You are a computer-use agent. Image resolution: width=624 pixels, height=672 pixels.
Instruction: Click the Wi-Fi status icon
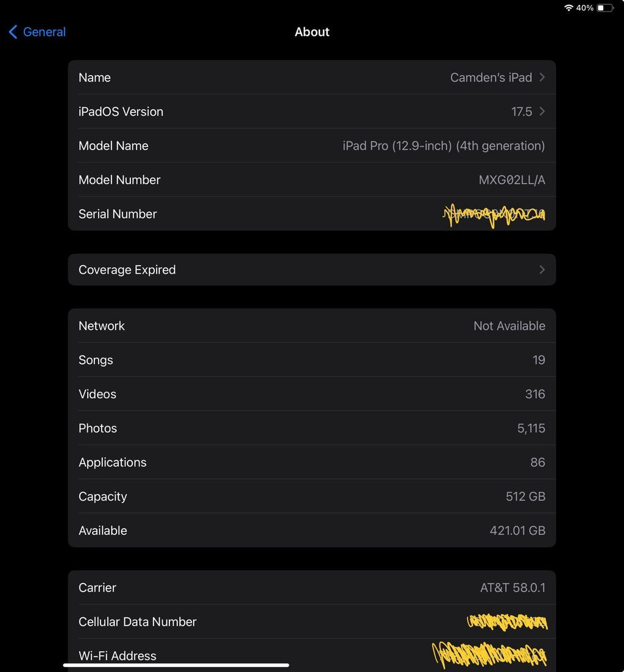click(569, 8)
